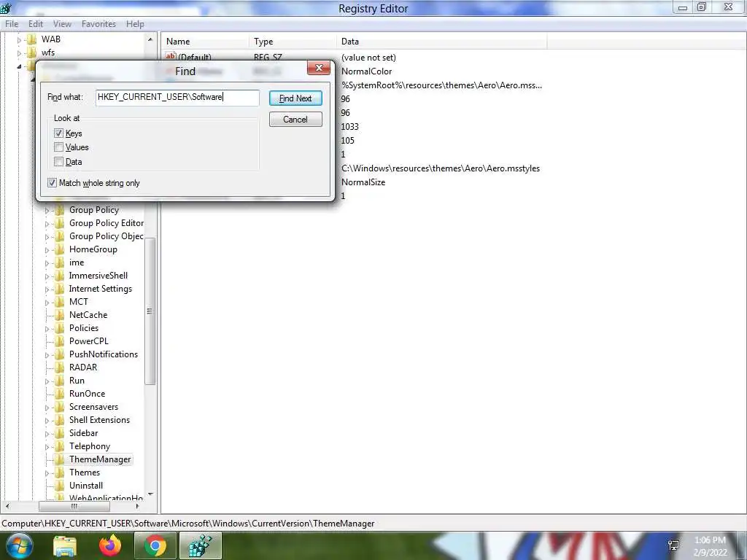Expand the ImmersiveShell key
Viewport: 747px width, 560px height.
[x=47, y=276]
